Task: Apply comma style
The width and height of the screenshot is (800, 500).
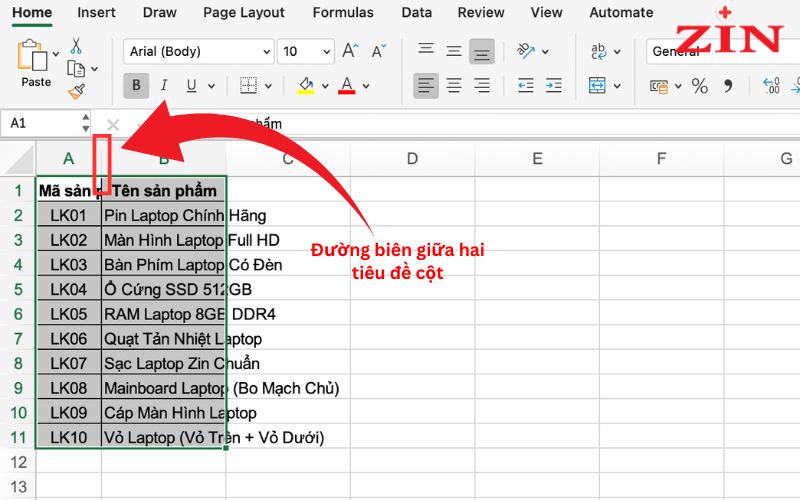Action: pos(728,86)
